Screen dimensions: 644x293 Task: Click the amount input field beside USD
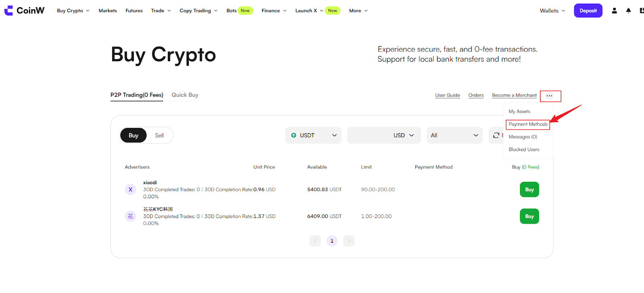369,135
